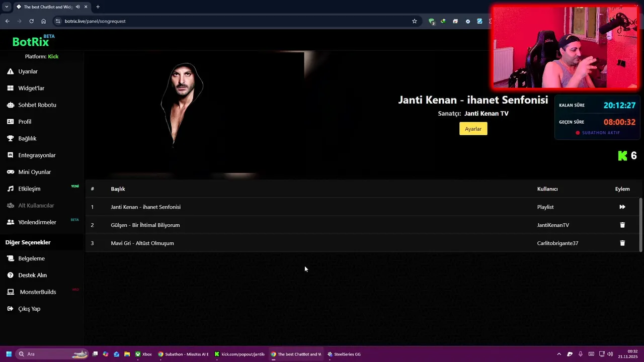Open a new browser tab
This screenshot has height=362, width=644.
[98, 7]
